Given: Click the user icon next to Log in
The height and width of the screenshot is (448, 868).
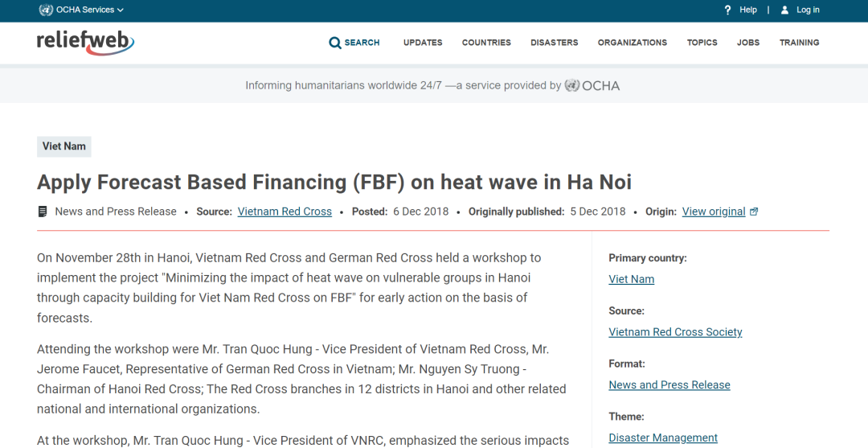Looking at the screenshot, I should [x=784, y=10].
